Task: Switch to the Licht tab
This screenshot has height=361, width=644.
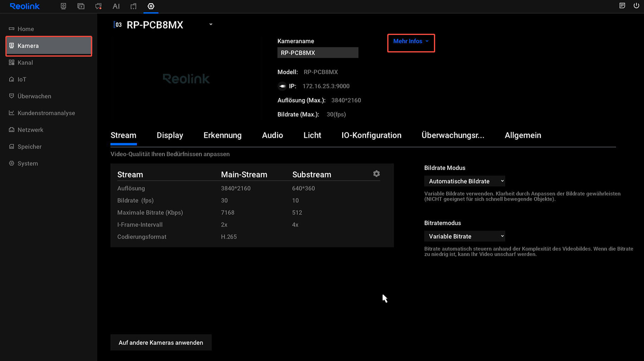Action: pyautogui.click(x=312, y=135)
